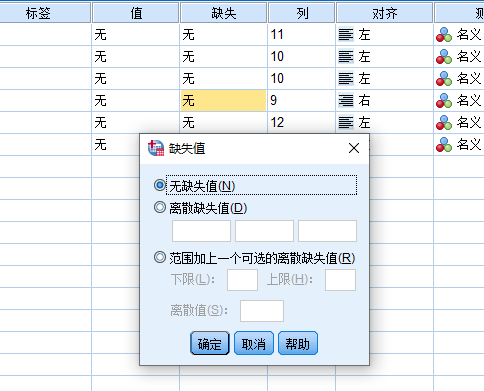Select 缺失 cell in the width 12 row

coord(223,122)
